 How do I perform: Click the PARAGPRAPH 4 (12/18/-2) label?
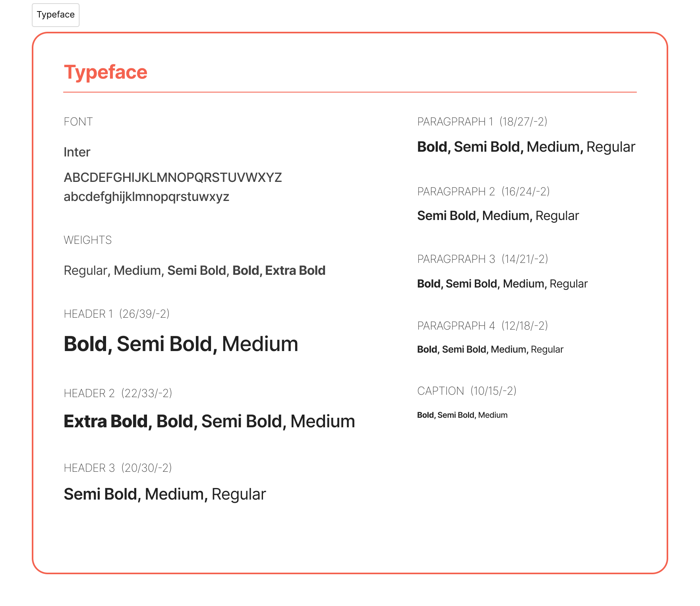pos(483,326)
